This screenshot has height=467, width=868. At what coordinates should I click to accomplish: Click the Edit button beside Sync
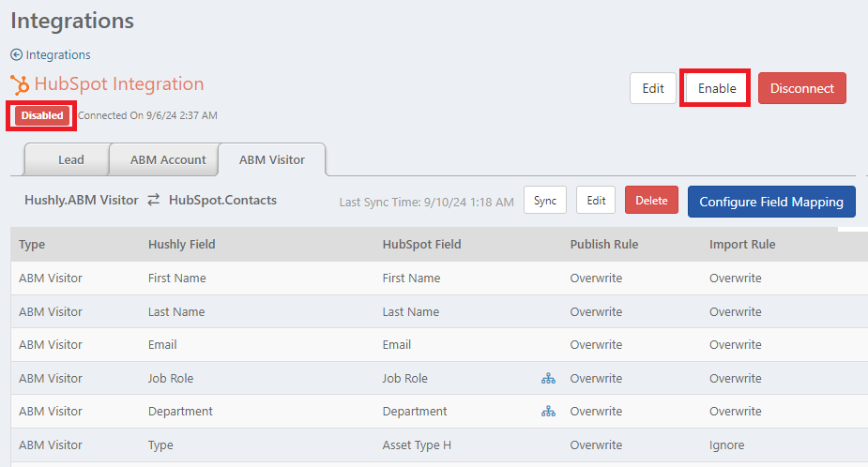(x=596, y=201)
